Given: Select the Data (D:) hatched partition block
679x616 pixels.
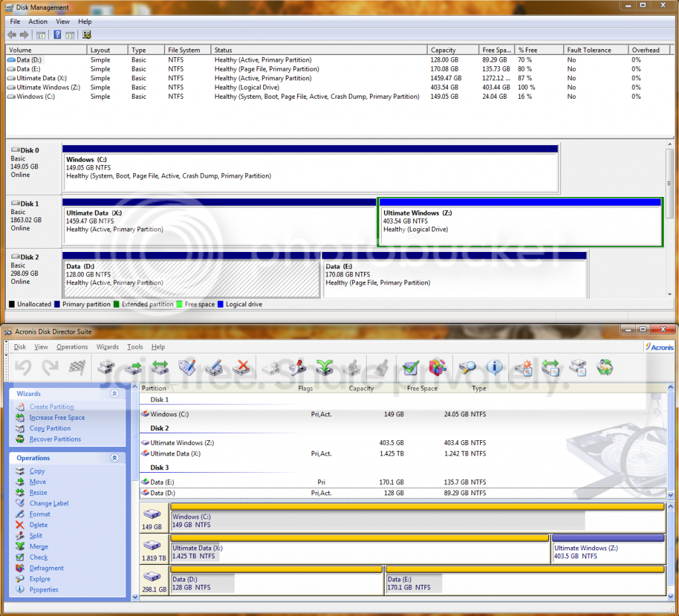Looking at the screenshot, I should pyautogui.click(x=192, y=275).
